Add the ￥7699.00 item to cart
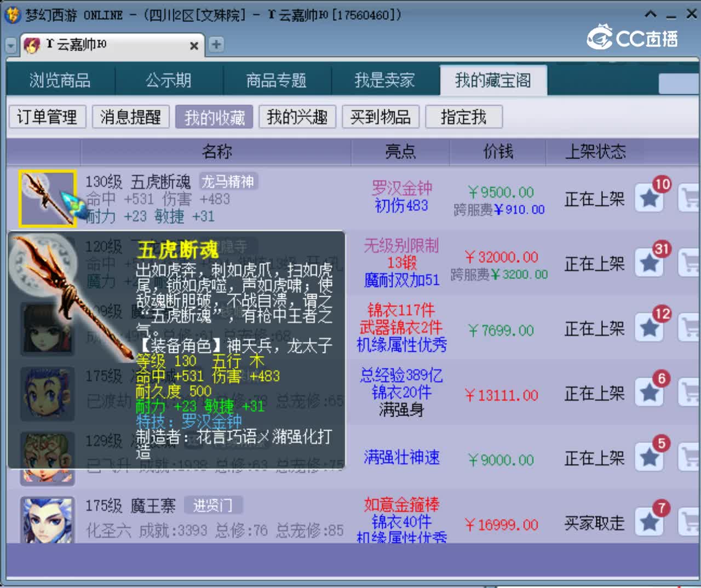 [689, 328]
